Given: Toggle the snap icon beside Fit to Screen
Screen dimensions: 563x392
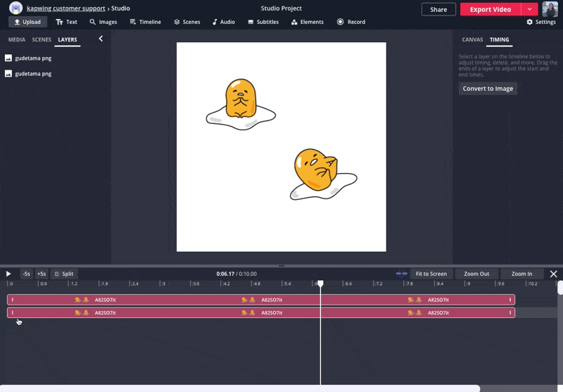Looking at the screenshot, I should [401, 274].
